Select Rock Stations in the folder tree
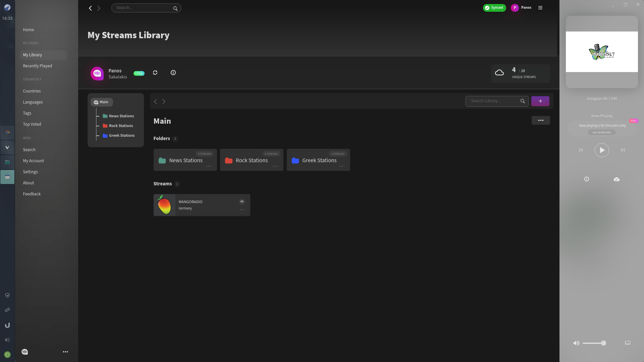This screenshot has height=362, width=644. click(x=121, y=126)
